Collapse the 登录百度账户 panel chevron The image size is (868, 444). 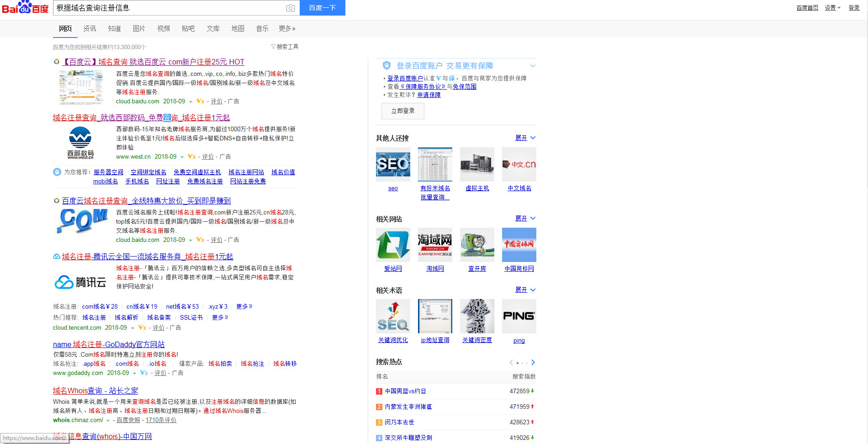pyautogui.click(x=533, y=66)
